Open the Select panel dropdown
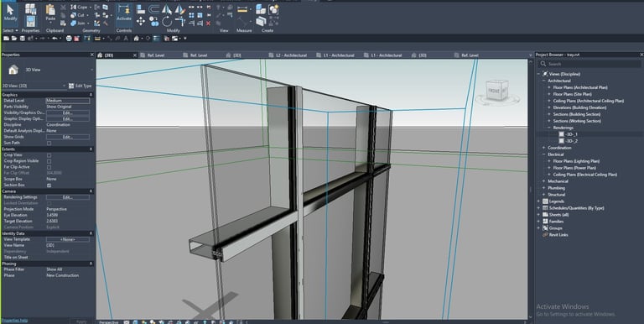This screenshot has height=324, width=644. coord(10,30)
